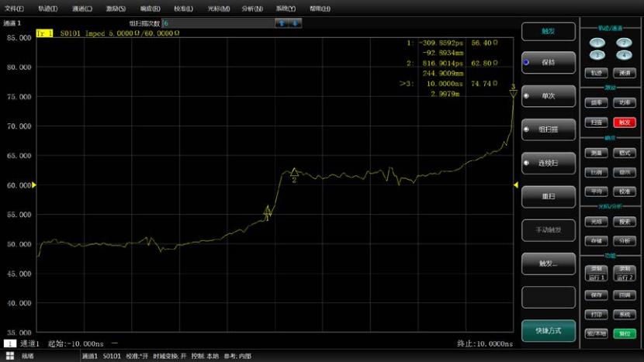Open the 触发... trigger submenu
This screenshot has height=362, width=644.
(548, 264)
